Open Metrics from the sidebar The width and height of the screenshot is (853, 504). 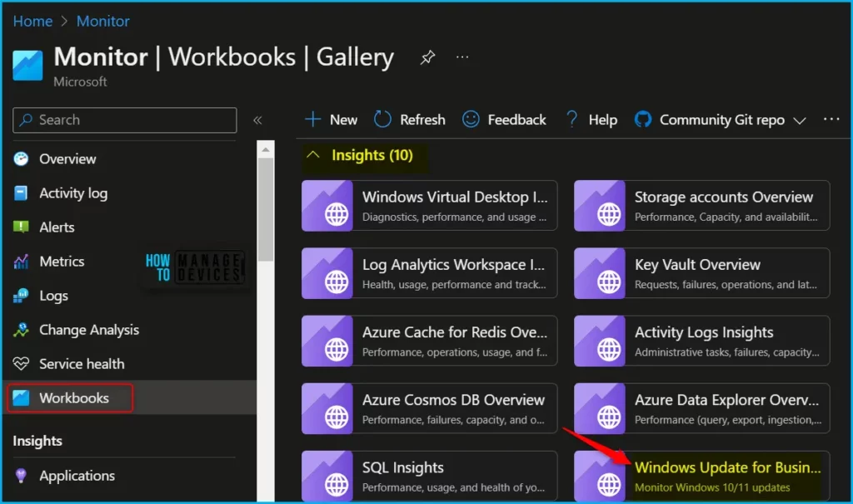pos(62,262)
